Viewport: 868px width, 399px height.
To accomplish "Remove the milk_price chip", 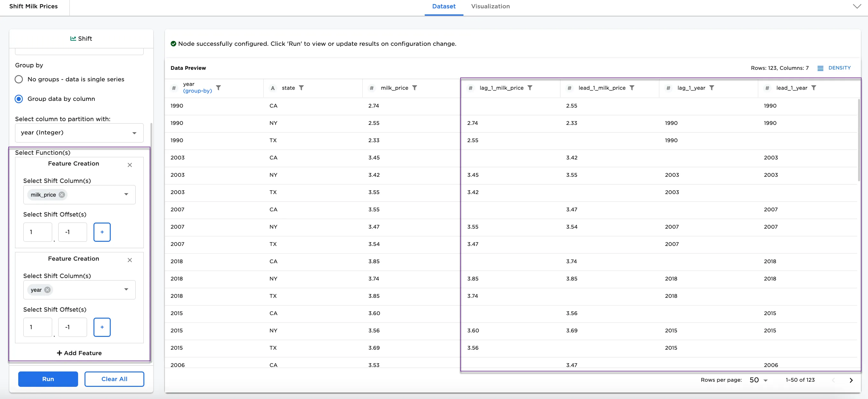I will [62, 195].
